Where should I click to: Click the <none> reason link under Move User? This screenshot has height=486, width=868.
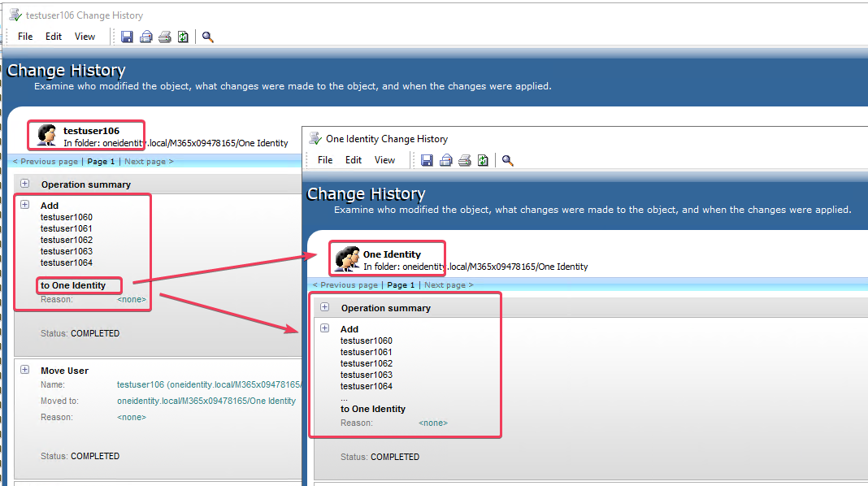click(x=132, y=418)
